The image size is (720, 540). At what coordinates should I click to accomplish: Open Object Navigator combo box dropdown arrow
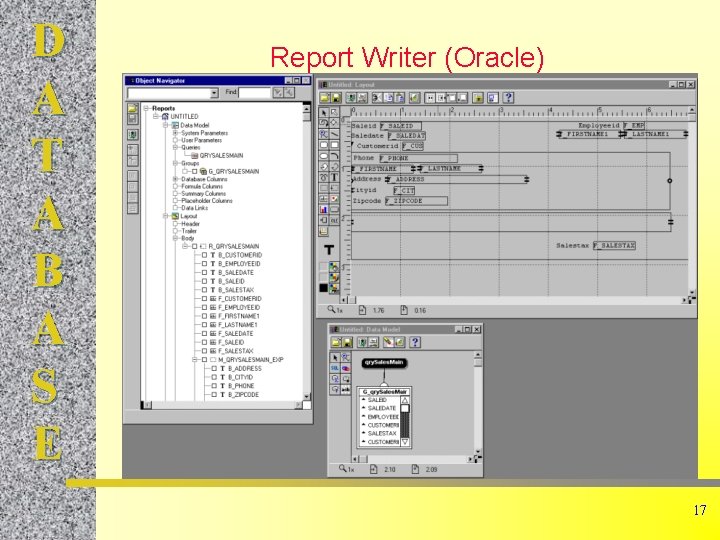[214, 93]
